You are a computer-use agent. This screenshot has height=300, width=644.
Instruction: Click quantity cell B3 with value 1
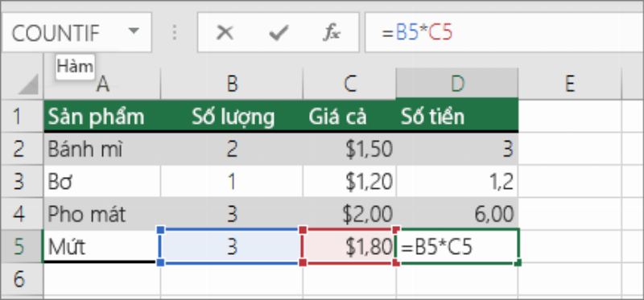[232, 181]
